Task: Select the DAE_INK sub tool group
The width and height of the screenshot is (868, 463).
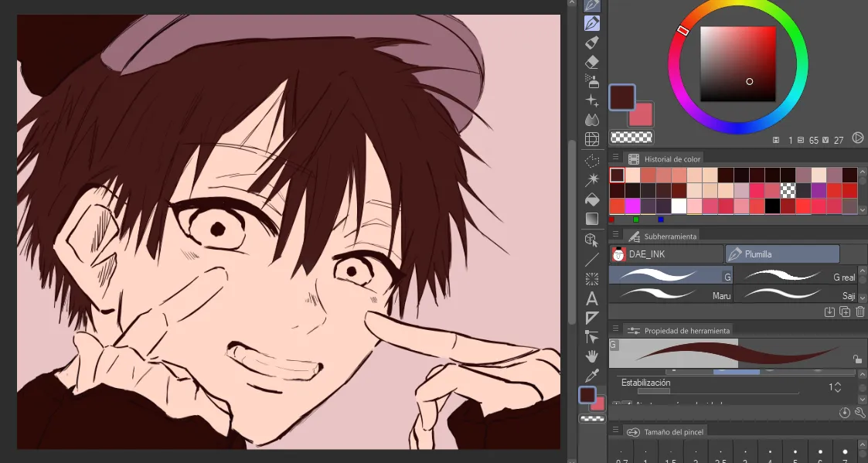Action: click(x=666, y=254)
